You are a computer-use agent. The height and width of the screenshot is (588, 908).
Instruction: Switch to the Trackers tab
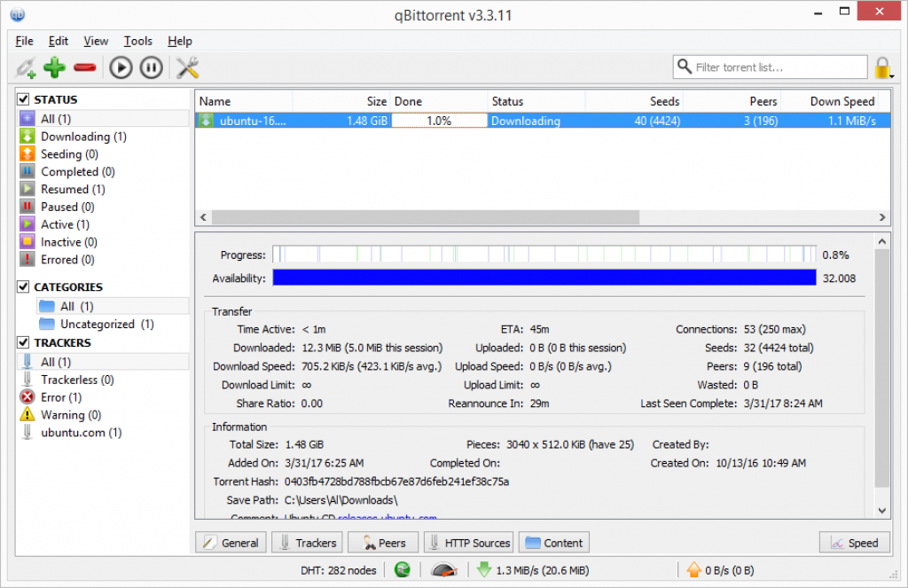click(307, 543)
